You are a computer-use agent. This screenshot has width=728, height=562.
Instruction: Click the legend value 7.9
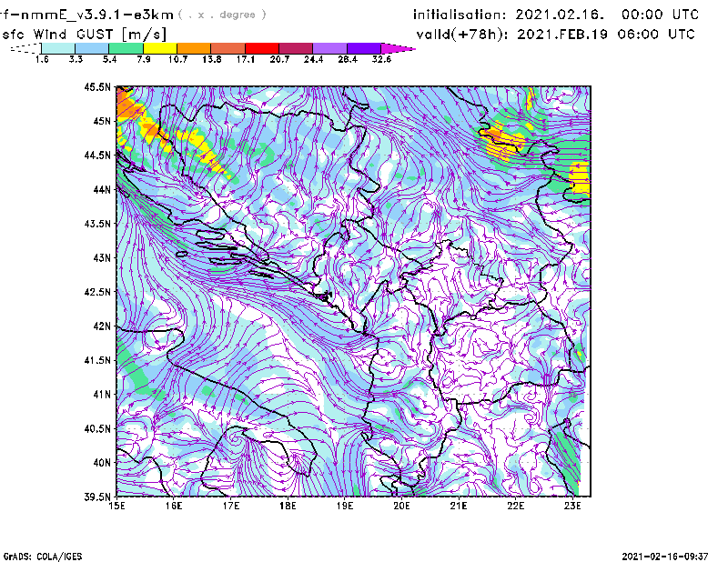pyautogui.click(x=144, y=59)
